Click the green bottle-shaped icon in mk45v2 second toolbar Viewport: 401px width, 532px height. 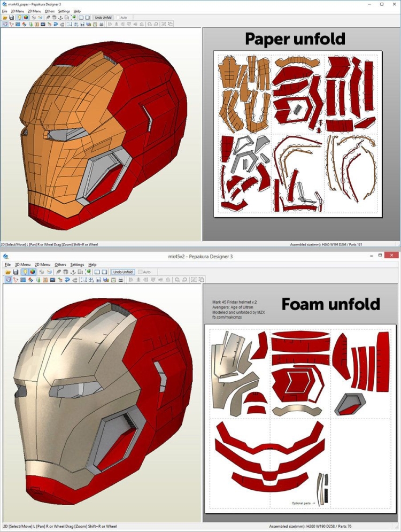[37, 280]
